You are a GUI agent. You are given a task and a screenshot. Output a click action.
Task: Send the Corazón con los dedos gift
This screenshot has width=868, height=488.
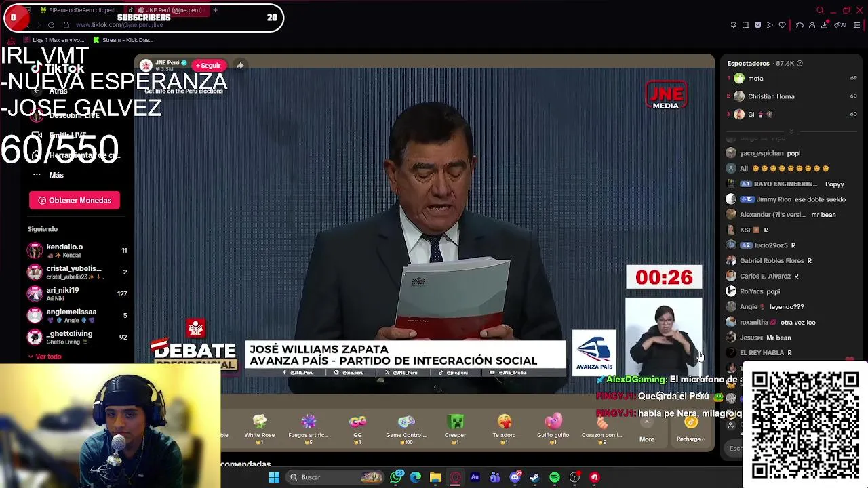[x=601, y=428]
